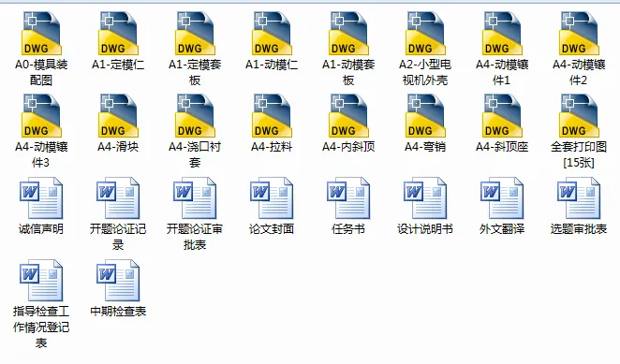The width and height of the screenshot is (620, 364).
Task: Select the A2-小型电视机外壳 DWG icon
Action: (x=424, y=33)
